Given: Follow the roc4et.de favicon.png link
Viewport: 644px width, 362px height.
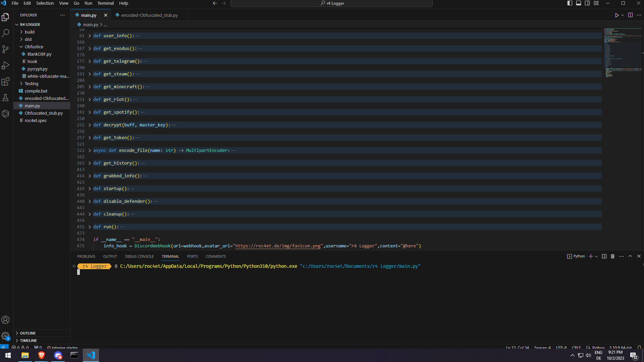Looking at the screenshot, I should coord(278,246).
